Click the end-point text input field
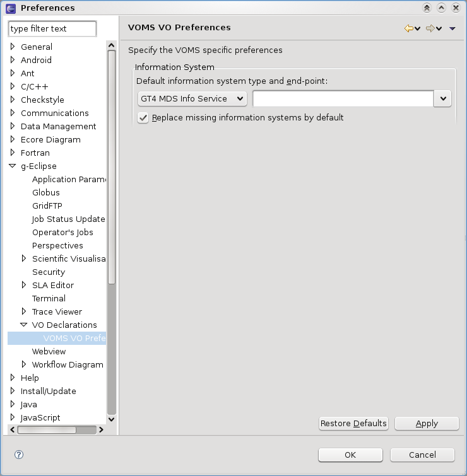Image resolution: width=467 pixels, height=476 pixels. 343,98
